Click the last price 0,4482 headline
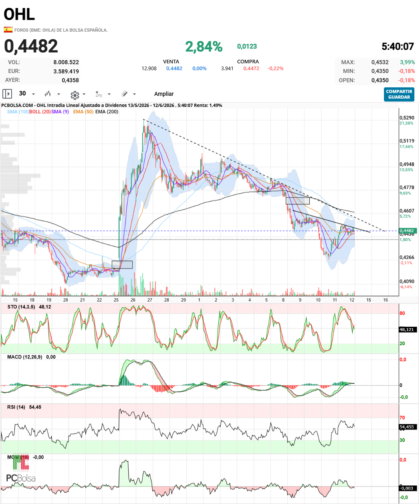Image resolution: width=420 pixels, height=504 pixels. (31, 47)
